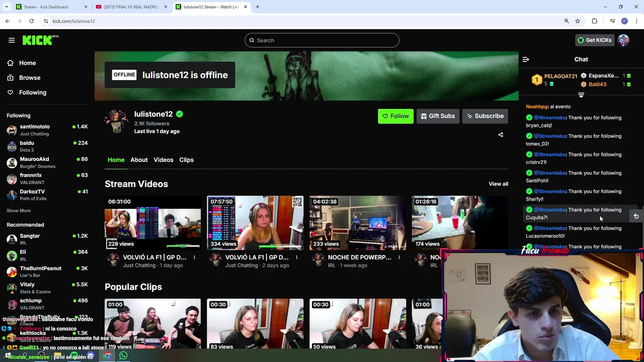Viewport: 644px width, 362px height.
Task: Expand Following list with Show More
Action: pos(19,211)
